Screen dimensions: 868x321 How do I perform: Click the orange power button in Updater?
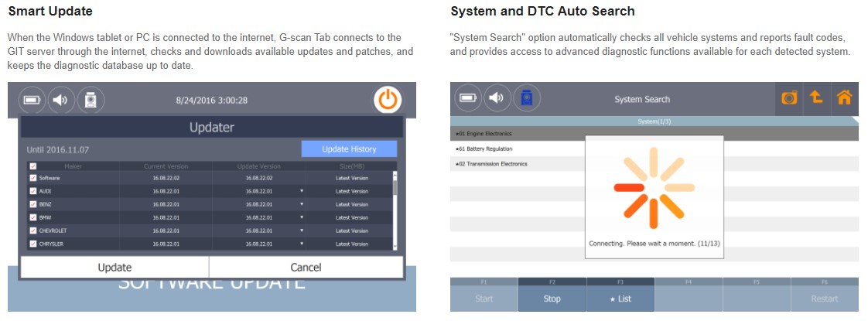388,100
